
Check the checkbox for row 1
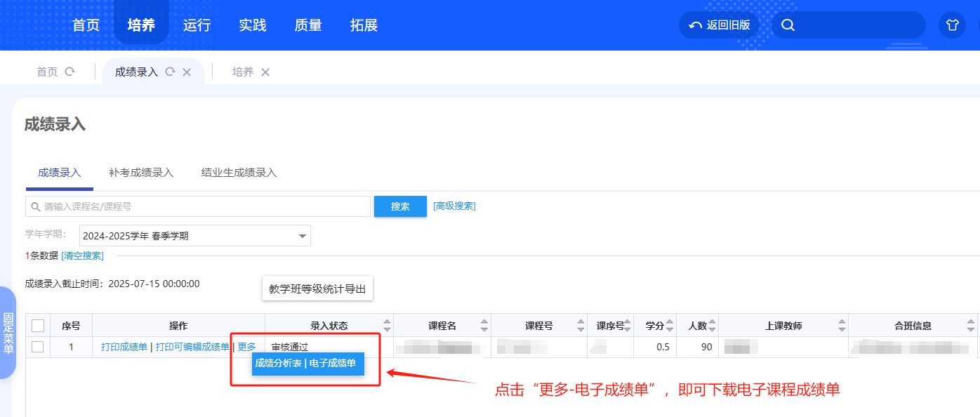click(38, 347)
